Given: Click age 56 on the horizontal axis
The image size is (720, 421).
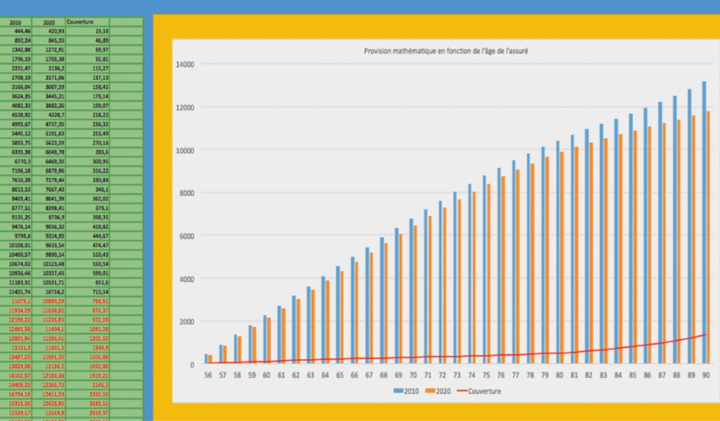Looking at the screenshot, I should (209, 376).
